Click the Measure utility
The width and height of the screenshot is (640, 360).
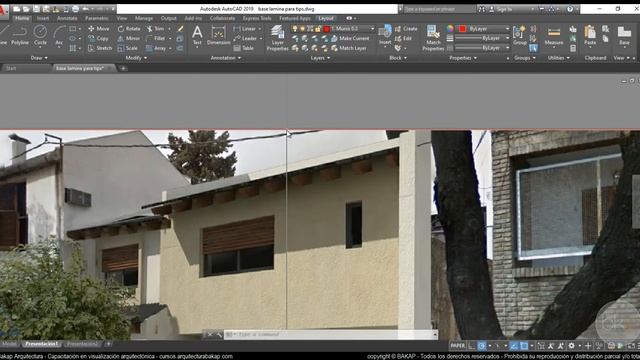click(x=554, y=35)
